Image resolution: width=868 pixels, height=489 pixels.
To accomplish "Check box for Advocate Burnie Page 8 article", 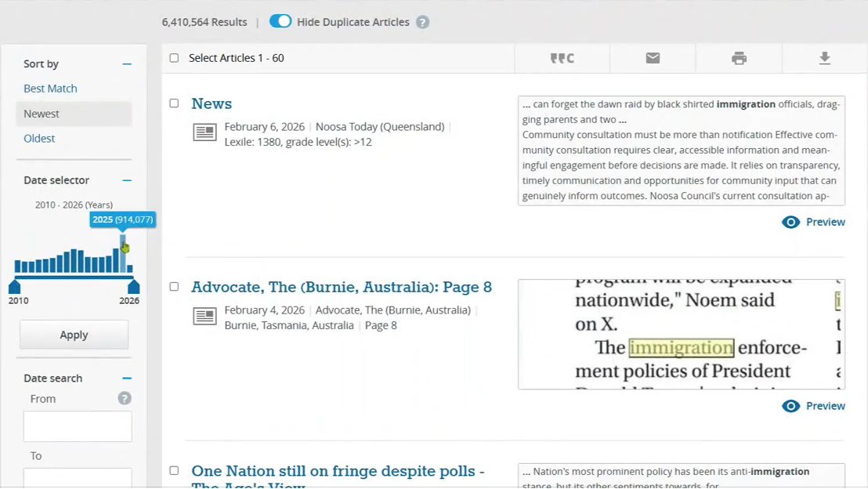I will coord(174,286).
